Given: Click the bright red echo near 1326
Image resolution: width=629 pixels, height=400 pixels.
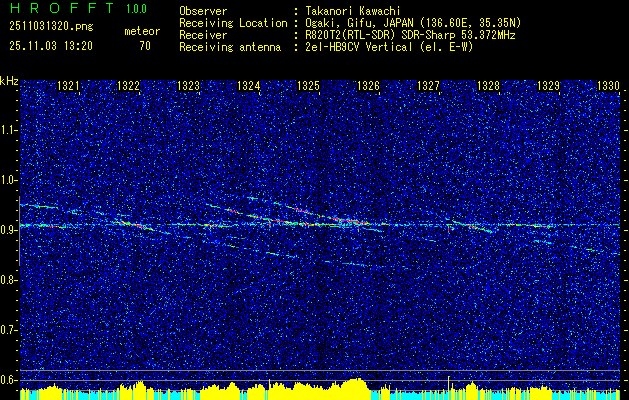Looking at the screenshot, I should pyautogui.click(x=353, y=220).
